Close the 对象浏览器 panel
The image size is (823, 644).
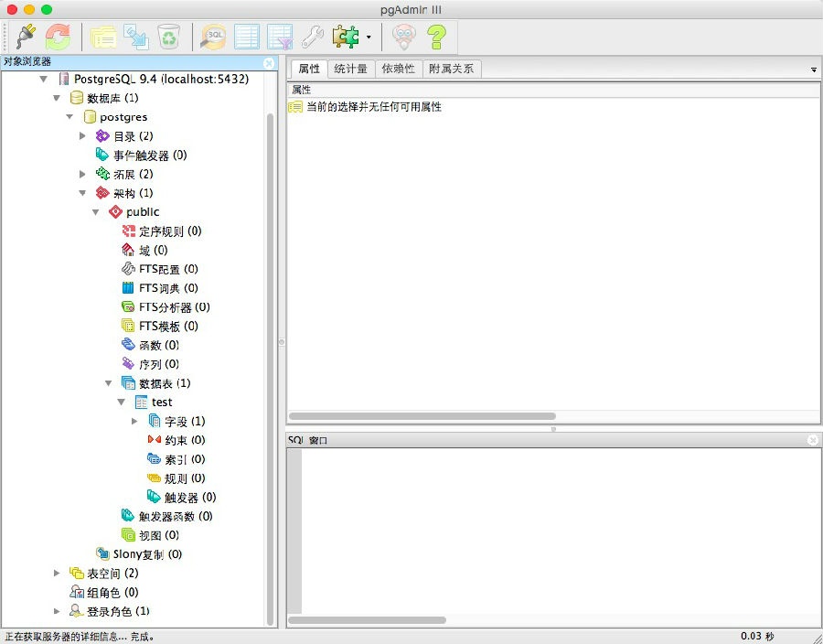269,63
